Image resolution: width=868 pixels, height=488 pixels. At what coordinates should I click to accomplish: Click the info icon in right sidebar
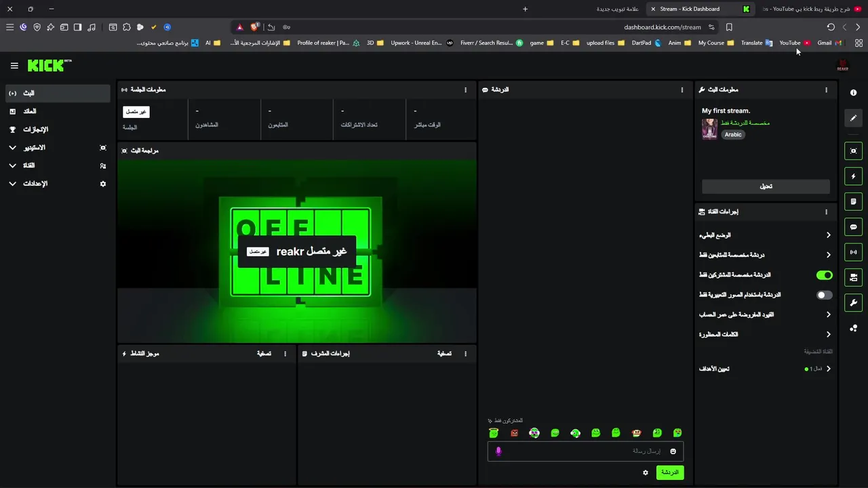(x=854, y=93)
